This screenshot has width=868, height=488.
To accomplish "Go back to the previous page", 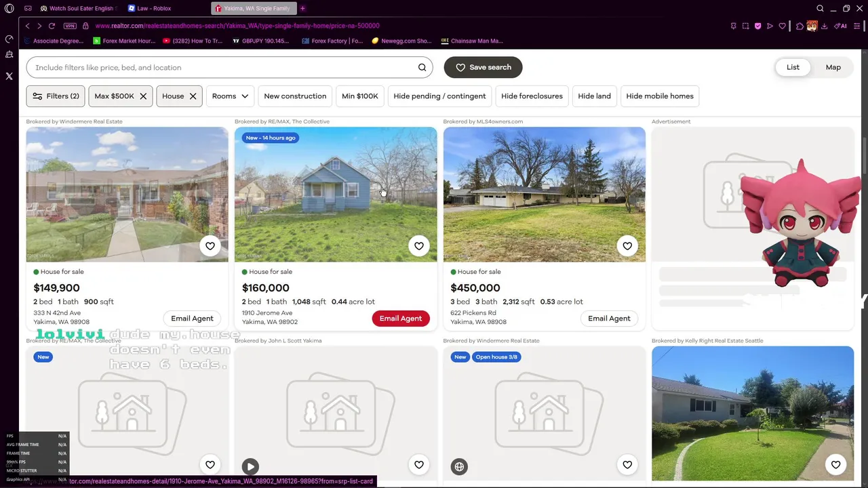I will 27,26.
